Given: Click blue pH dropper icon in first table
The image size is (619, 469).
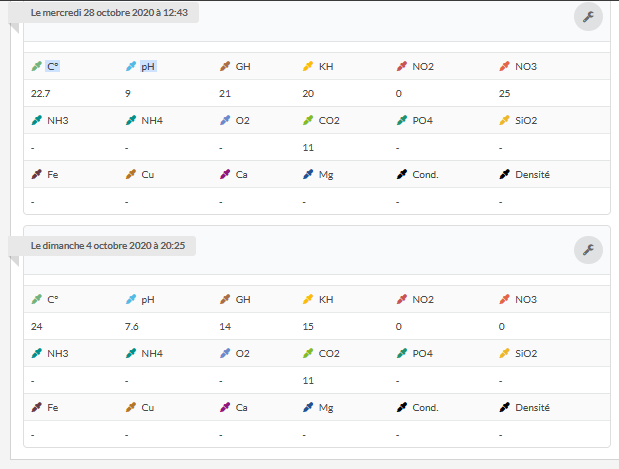Looking at the screenshot, I should [x=131, y=66].
